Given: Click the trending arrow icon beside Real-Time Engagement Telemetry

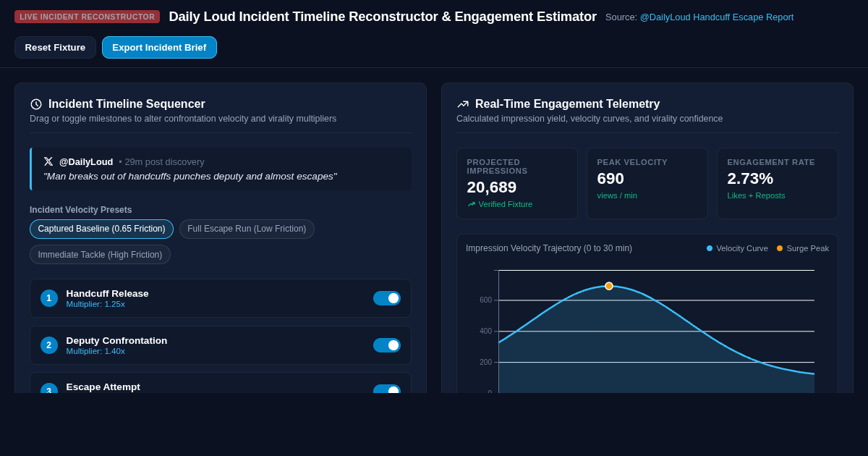Looking at the screenshot, I should click(463, 104).
